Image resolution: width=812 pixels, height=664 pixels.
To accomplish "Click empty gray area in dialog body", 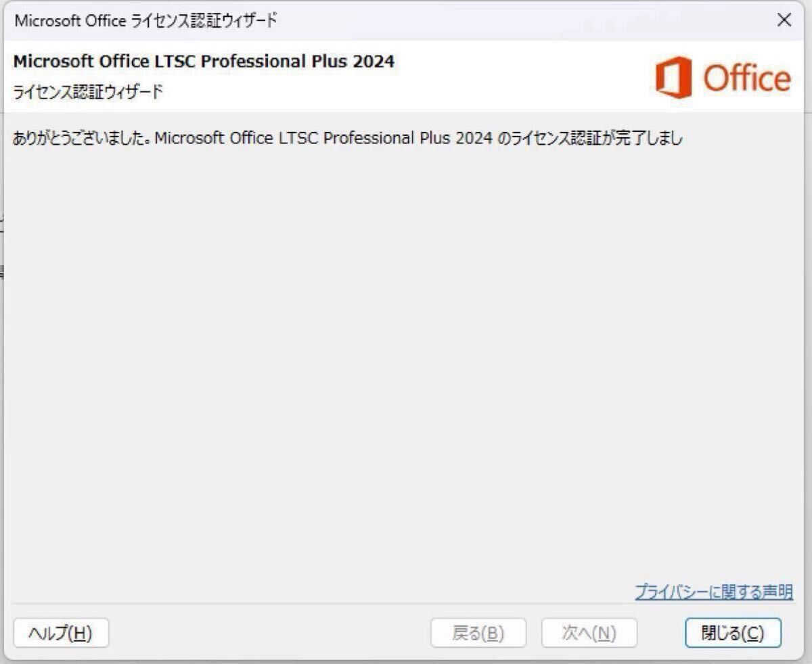I will point(406,365).
